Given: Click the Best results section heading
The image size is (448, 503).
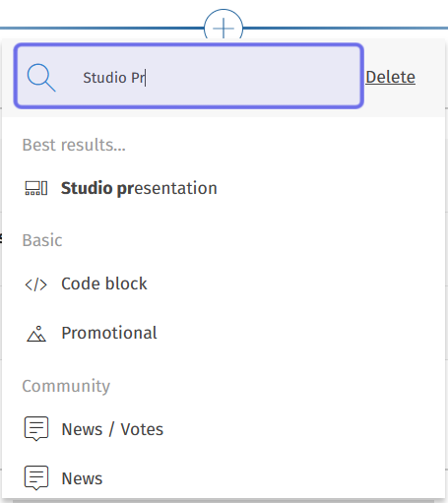Looking at the screenshot, I should (74, 145).
